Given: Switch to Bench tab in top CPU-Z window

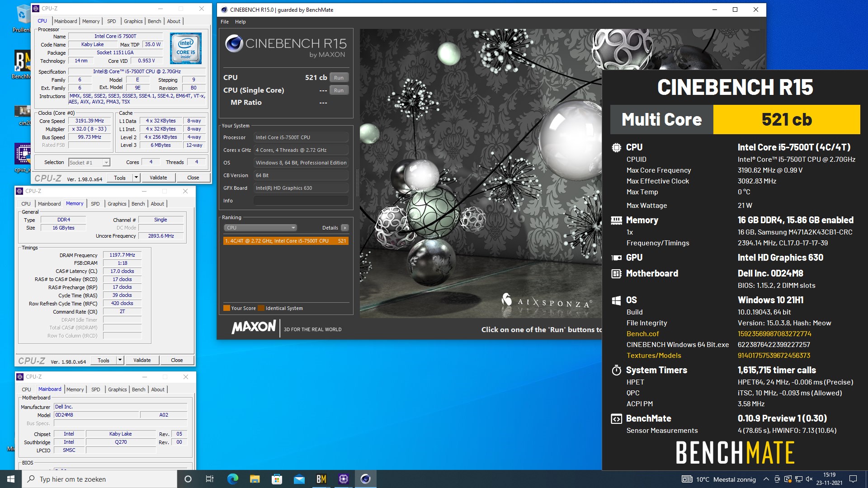Looking at the screenshot, I should click(x=155, y=21).
